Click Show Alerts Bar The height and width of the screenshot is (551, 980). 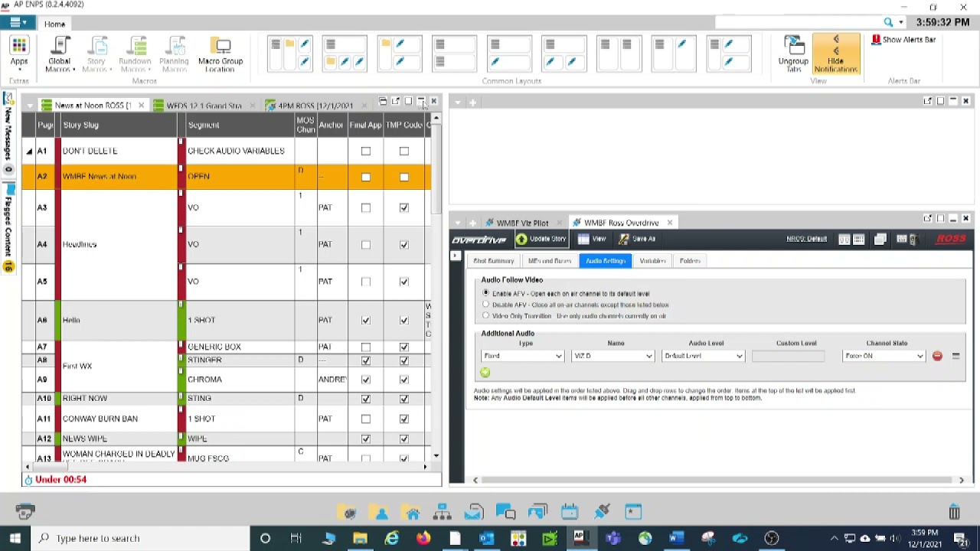[903, 40]
